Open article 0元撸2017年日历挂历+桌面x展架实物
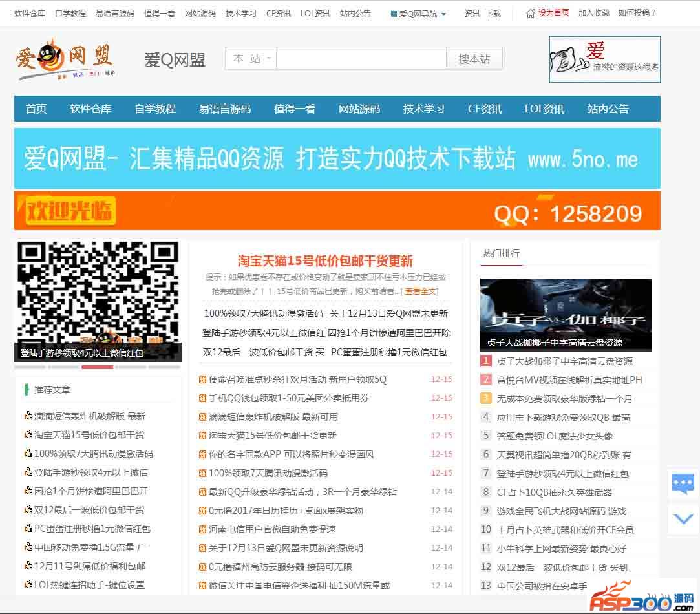The height and width of the screenshot is (614, 700). coord(286,511)
